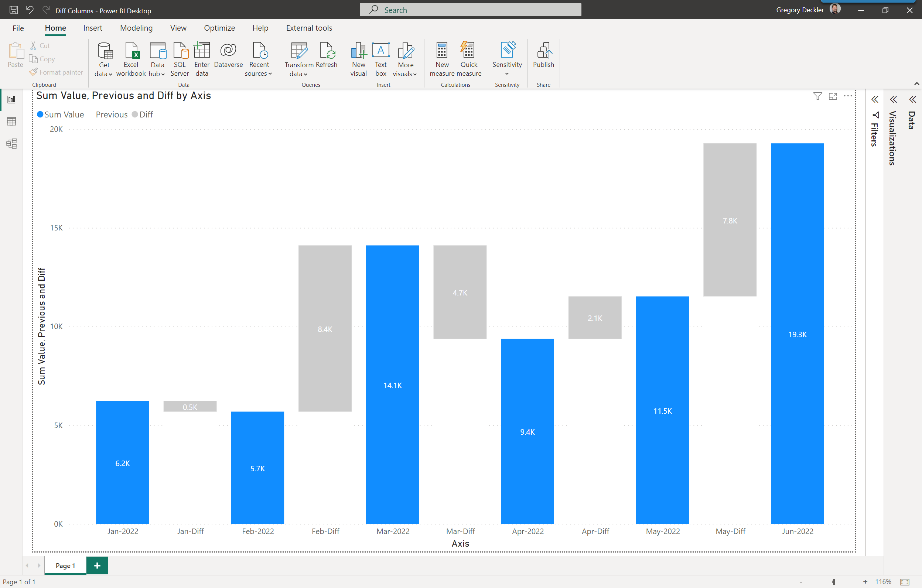
Task: Switch to the Insert tab
Action: (x=93, y=28)
